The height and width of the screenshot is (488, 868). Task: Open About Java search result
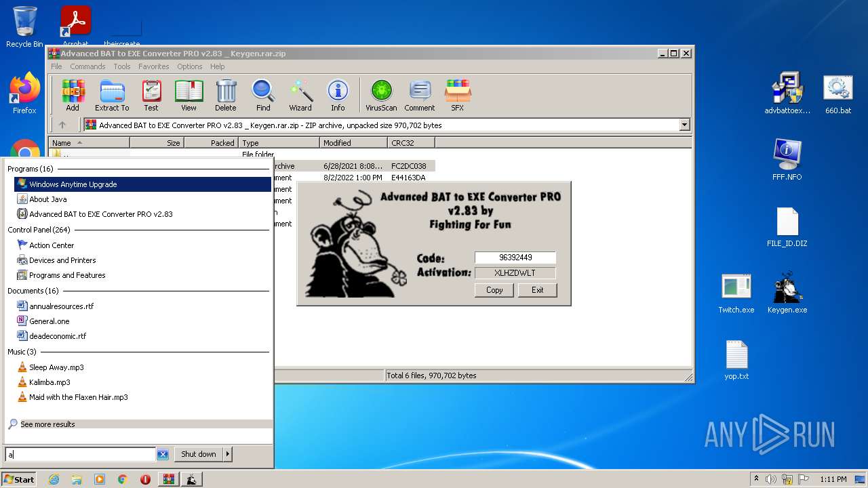[142, 199]
